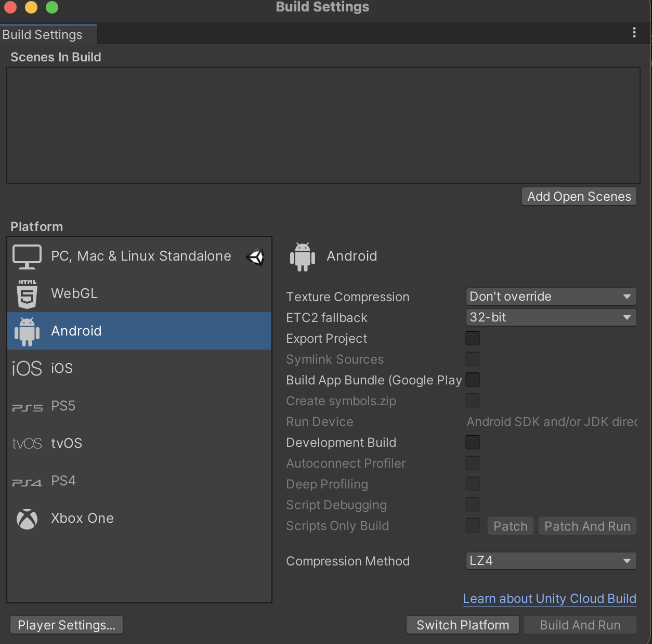Click the Compression Method label
This screenshot has width=652, height=644.
point(348,561)
